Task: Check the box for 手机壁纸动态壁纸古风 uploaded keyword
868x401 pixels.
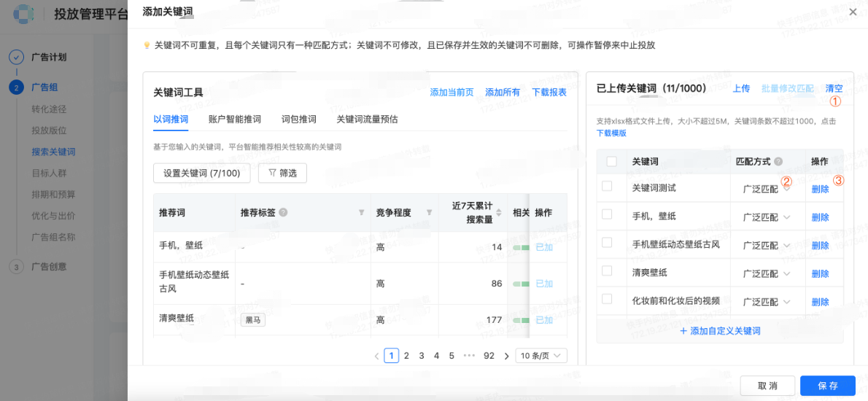Action: [607, 242]
